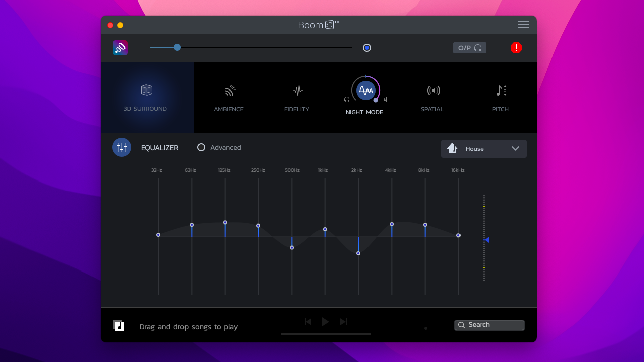Click the magnifier icon in Search box
The width and height of the screenshot is (644, 362).
pos(462,325)
